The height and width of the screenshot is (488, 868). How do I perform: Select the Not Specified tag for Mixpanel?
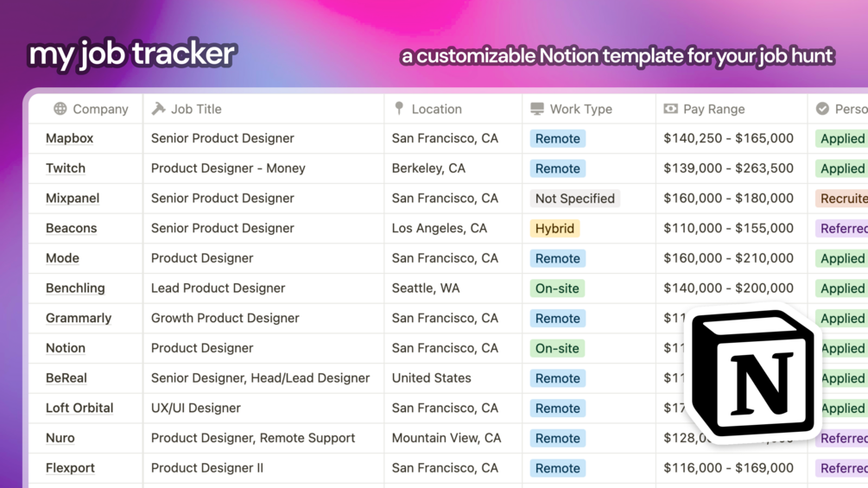pos(574,199)
